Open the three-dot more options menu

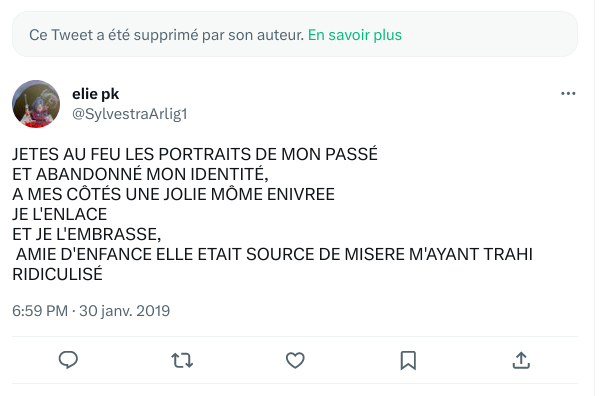click(x=568, y=94)
